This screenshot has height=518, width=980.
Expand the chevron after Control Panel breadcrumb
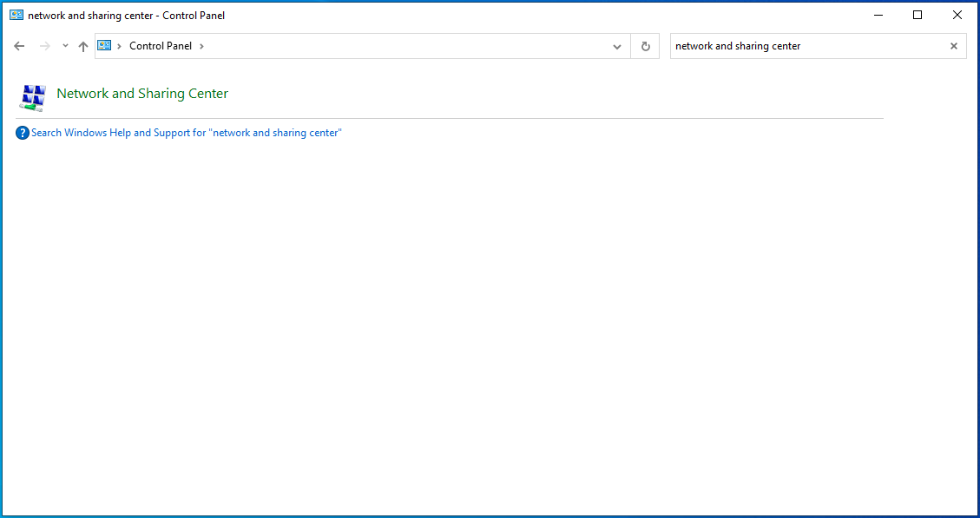[201, 45]
